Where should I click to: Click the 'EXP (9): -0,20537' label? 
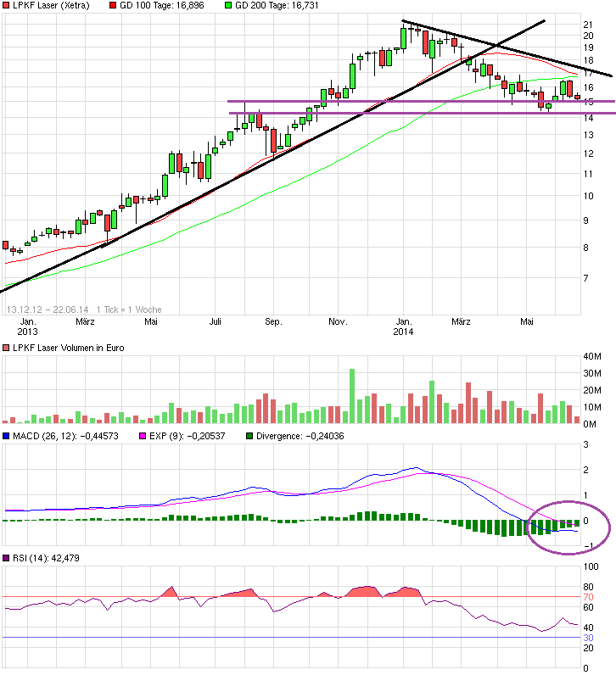pos(188,436)
